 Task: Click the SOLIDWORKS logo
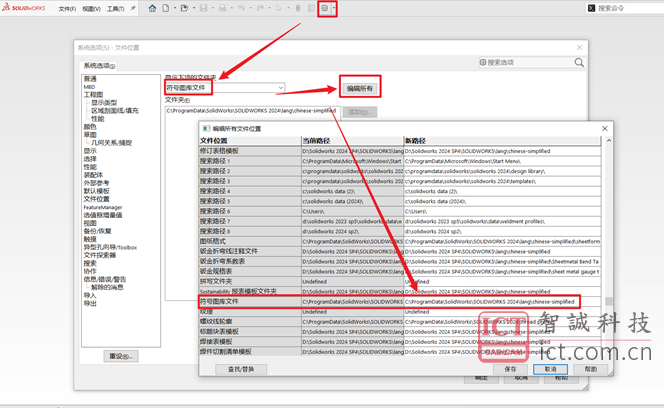tap(24, 8)
